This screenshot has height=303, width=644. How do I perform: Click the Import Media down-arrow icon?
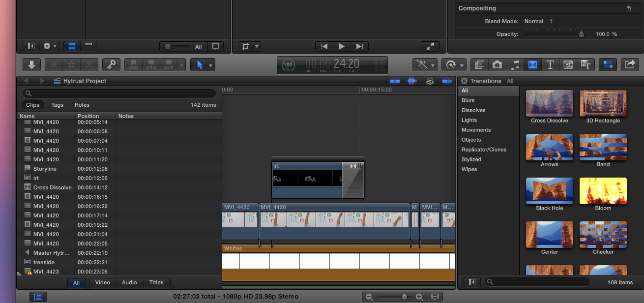tap(31, 64)
